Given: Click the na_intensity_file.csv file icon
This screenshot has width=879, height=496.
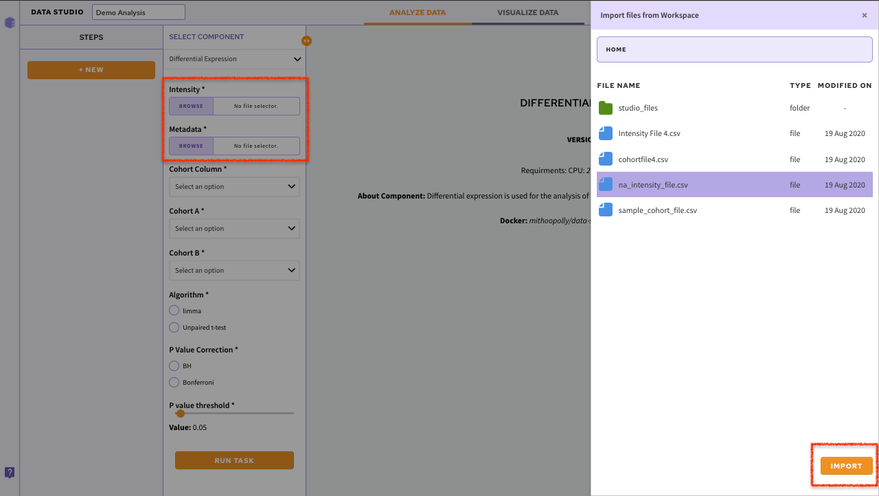Looking at the screenshot, I should 605,184.
